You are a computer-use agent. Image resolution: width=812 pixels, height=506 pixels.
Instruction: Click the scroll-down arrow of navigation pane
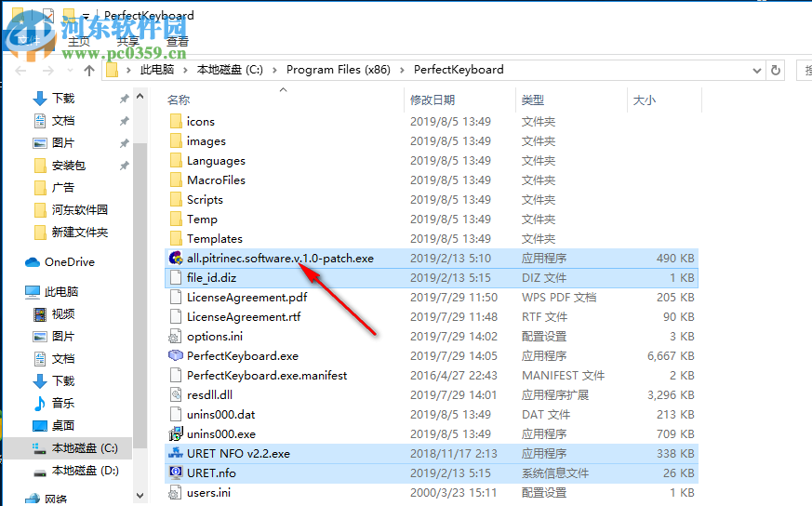(x=140, y=496)
